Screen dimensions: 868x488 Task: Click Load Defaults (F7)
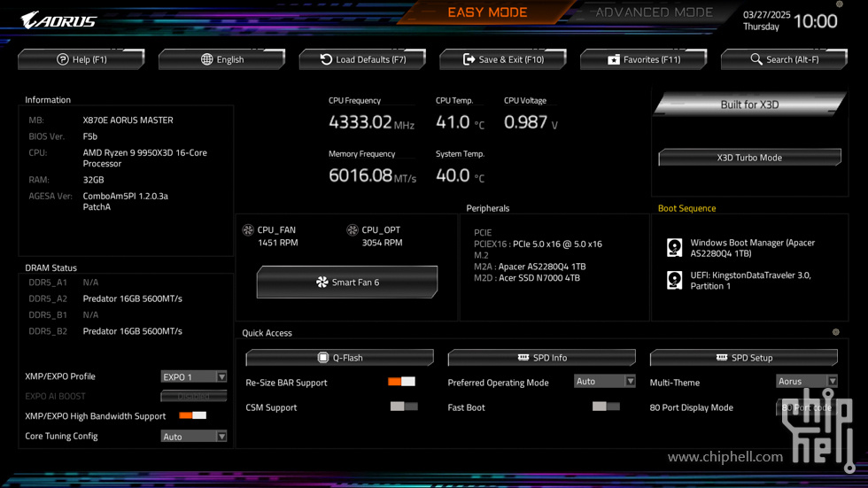pos(362,59)
